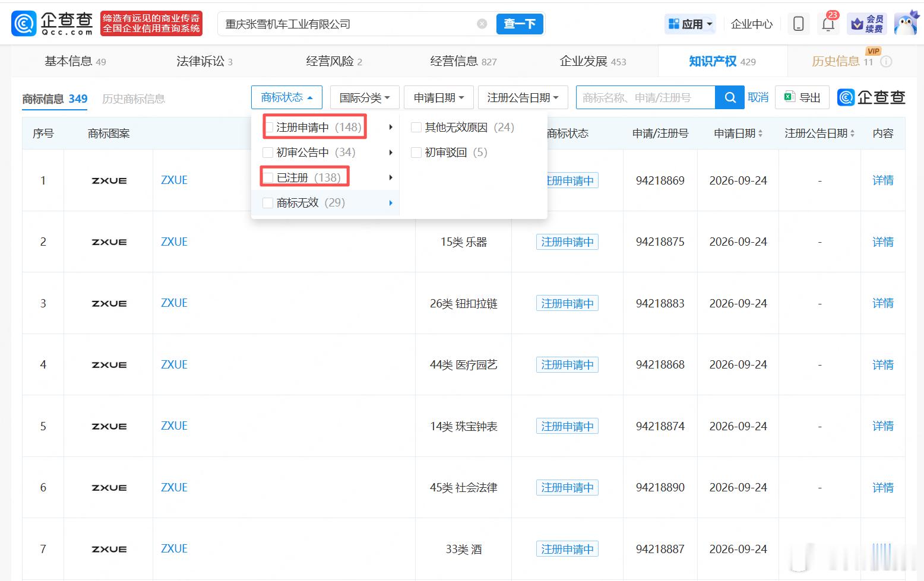Open the 应用 apps dropdown
924x581 pixels.
[x=690, y=24]
